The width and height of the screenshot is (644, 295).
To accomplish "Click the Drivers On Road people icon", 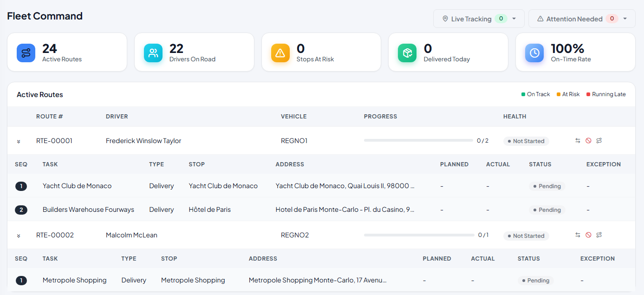I will pyautogui.click(x=153, y=53).
